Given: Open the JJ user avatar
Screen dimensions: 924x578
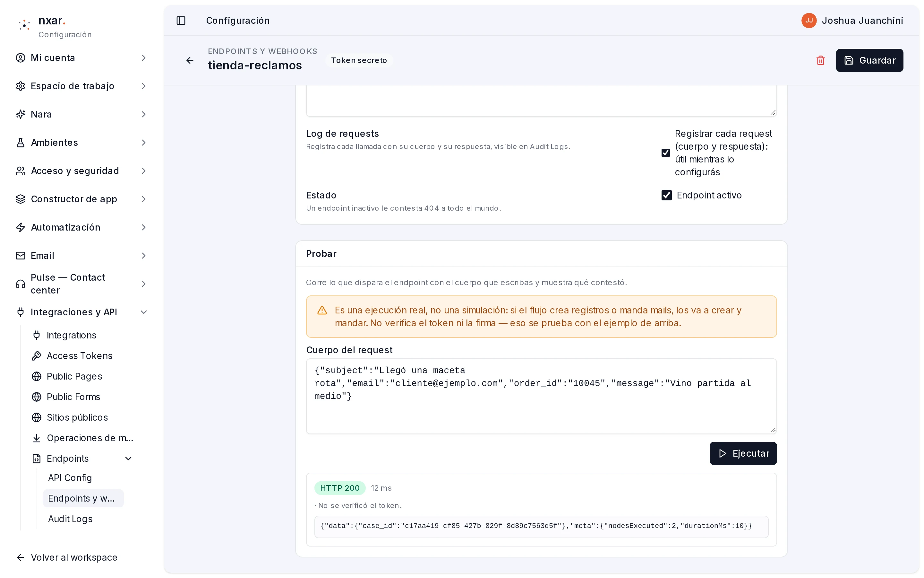Looking at the screenshot, I should [809, 21].
